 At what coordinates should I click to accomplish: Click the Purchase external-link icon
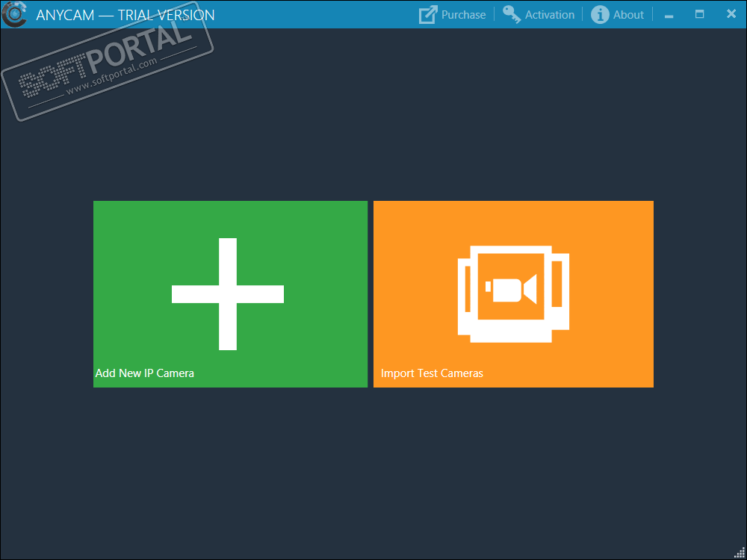pos(428,15)
